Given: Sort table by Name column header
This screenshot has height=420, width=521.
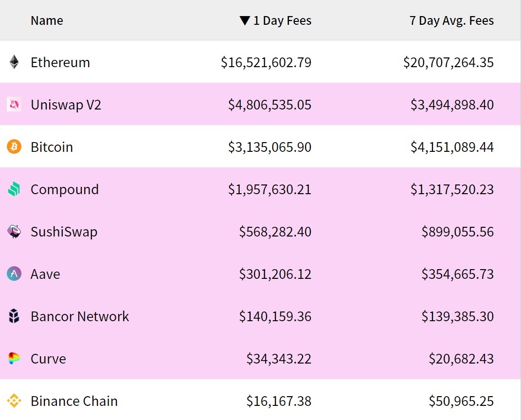Looking at the screenshot, I should click(47, 21).
